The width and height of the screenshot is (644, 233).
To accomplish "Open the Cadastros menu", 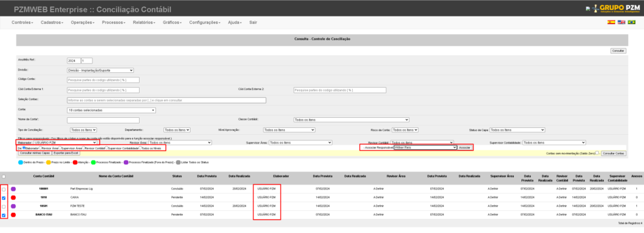I will pos(52,22).
